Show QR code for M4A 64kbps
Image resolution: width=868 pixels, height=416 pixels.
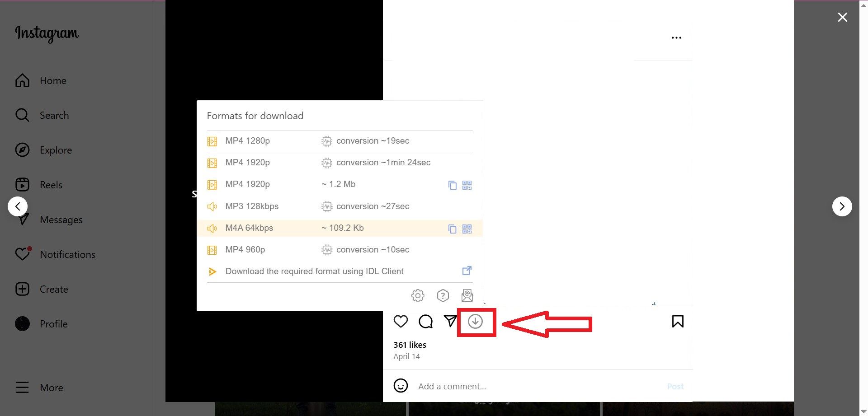[467, 229]
